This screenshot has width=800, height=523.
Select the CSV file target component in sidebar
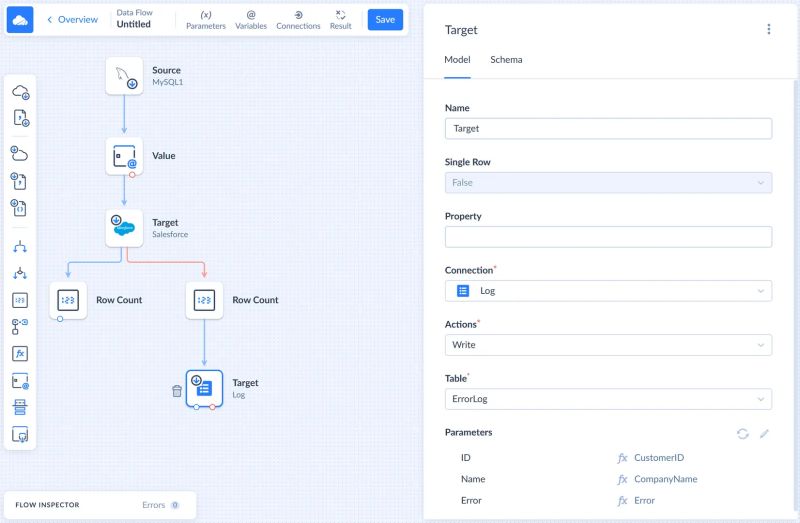tap(19, 181)
